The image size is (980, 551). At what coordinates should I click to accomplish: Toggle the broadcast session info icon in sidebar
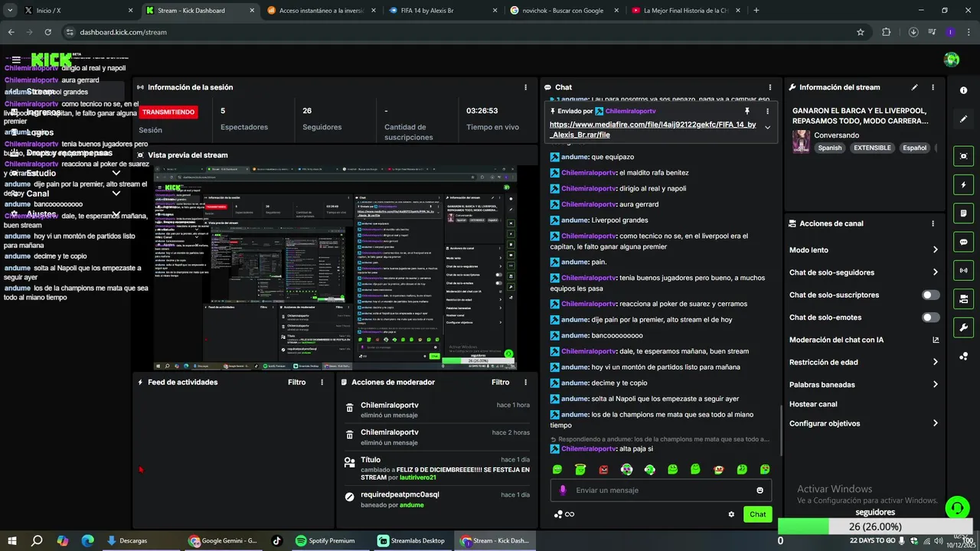(963, 270)
